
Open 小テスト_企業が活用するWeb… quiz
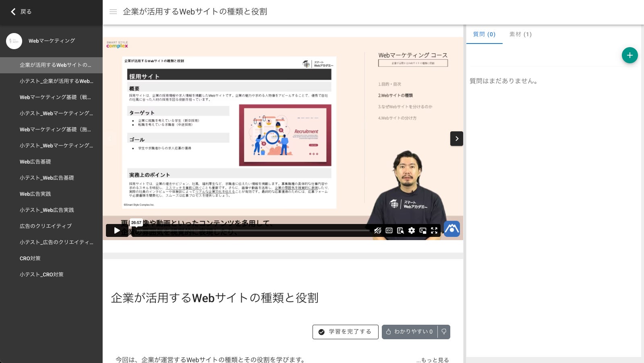(51, 81)
